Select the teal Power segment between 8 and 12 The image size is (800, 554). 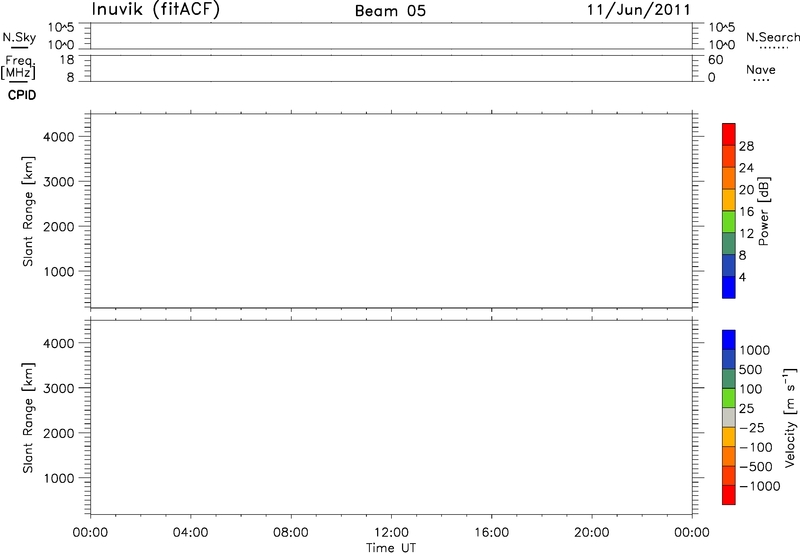pos(729,244)
